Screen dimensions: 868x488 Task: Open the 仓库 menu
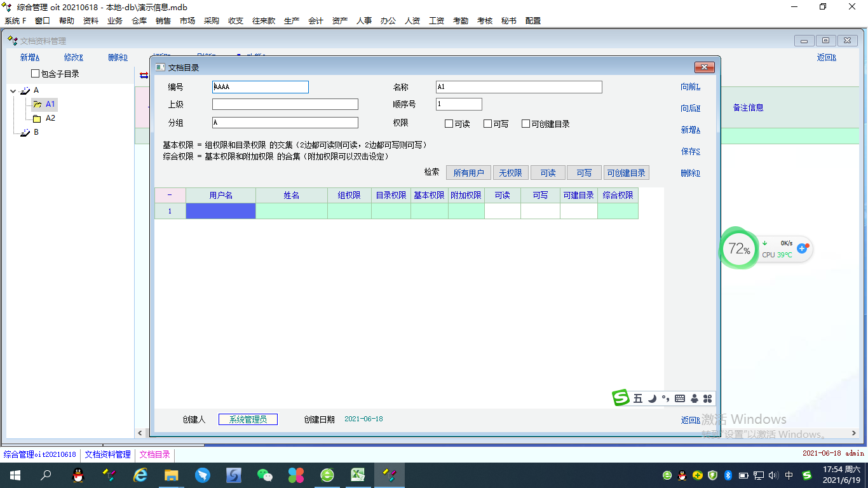click(139, 21)
